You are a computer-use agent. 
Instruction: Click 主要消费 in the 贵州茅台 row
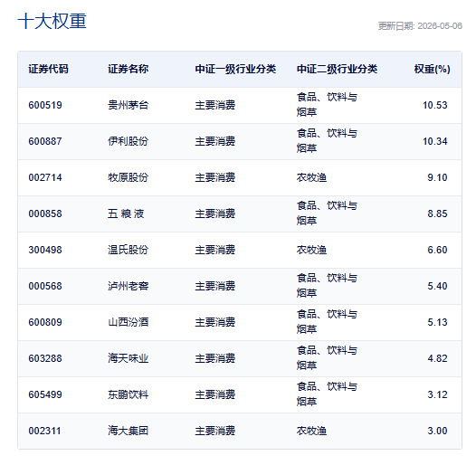[x=215, y=105]
